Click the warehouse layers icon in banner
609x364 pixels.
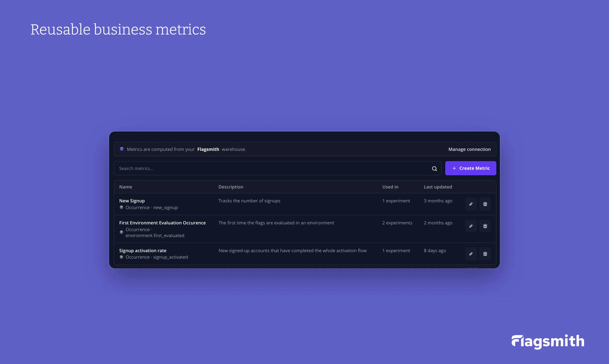(122, 149)
